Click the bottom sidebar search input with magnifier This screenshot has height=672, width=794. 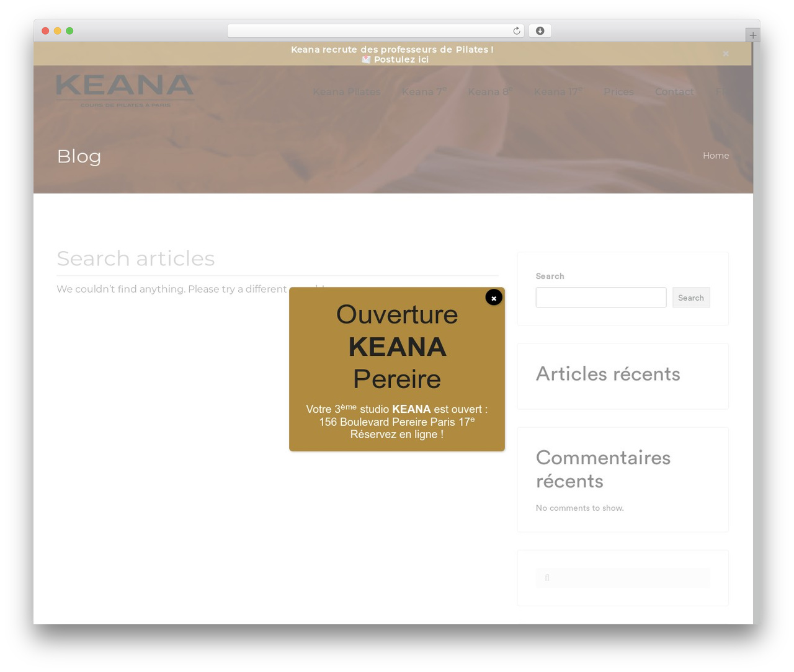coord(623,578)
